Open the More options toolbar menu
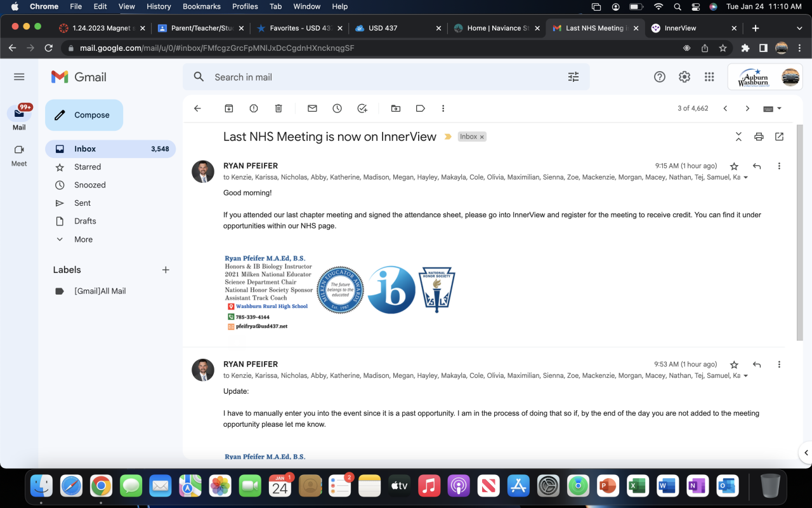 [443, 109]
